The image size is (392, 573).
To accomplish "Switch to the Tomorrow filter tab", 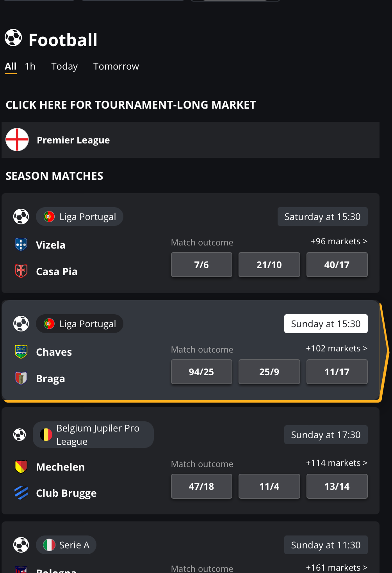I will (116, 66).
